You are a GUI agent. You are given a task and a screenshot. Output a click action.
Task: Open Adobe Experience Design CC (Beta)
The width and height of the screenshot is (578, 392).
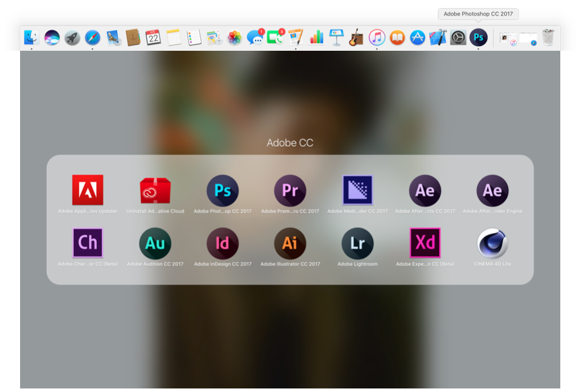[x=425, y=243]
